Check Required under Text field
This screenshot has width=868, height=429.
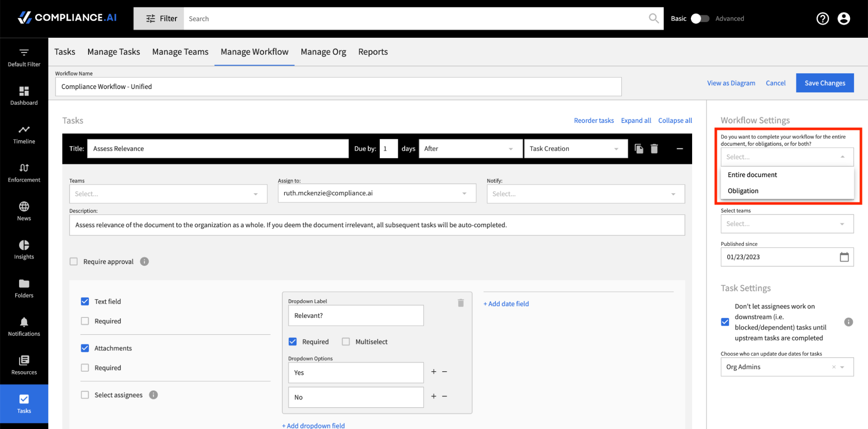click(85, 321)
